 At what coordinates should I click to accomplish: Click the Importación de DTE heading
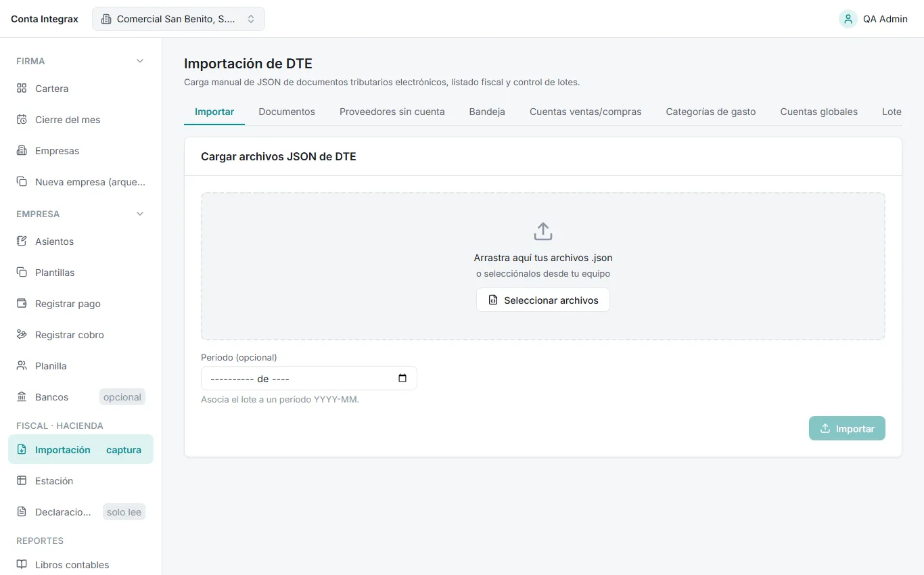[248, 64]
